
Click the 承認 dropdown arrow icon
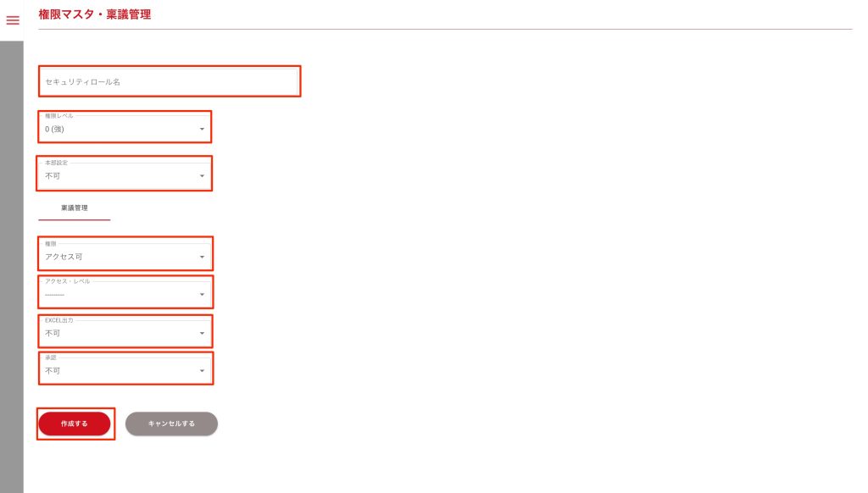tap(202, 371)
